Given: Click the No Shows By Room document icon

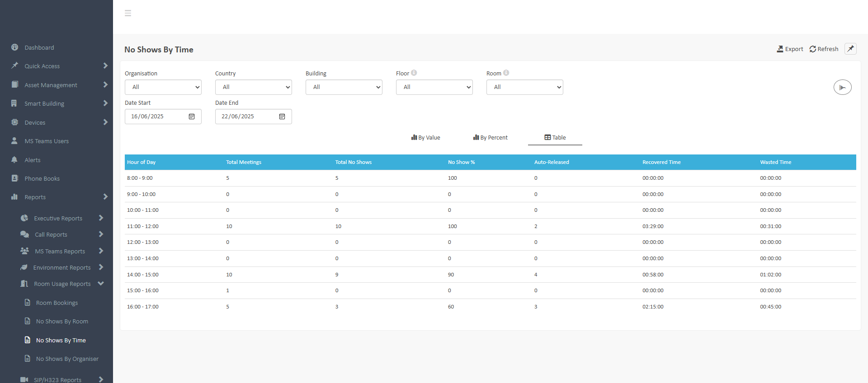Looking at the screenshot, I should (28, 321).
